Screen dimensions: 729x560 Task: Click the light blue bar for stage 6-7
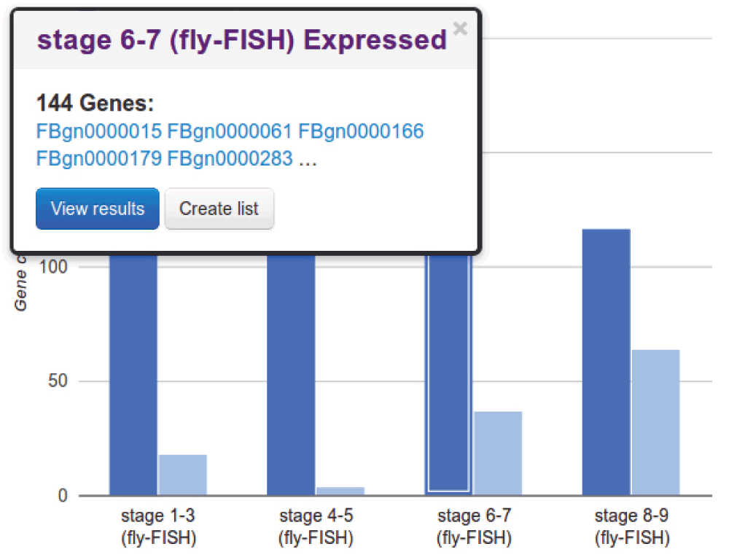click(497, 452)
